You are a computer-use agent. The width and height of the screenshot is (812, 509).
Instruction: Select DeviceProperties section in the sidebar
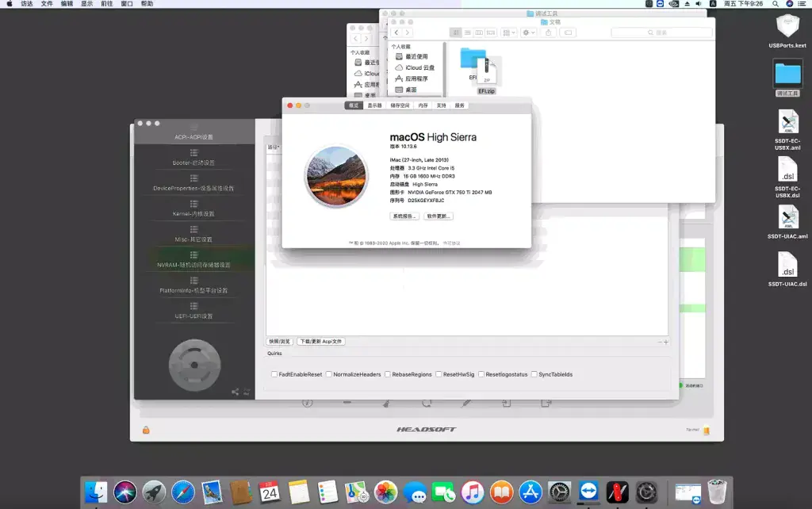193,183
